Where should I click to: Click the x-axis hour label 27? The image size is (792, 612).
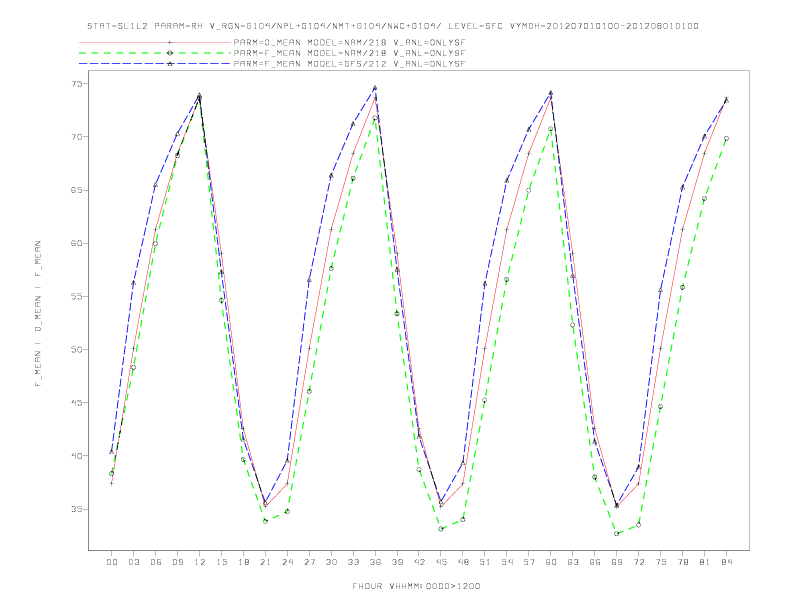[309, 562]
